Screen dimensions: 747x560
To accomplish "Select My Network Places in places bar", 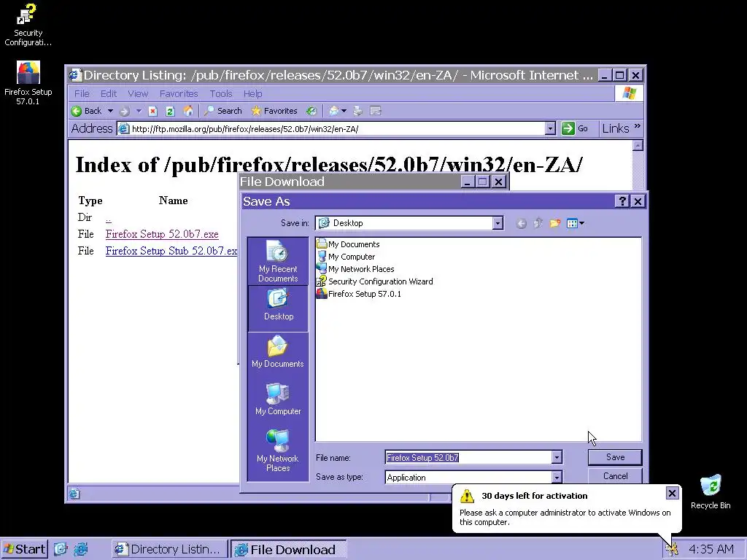I will (x=278, y=450).
